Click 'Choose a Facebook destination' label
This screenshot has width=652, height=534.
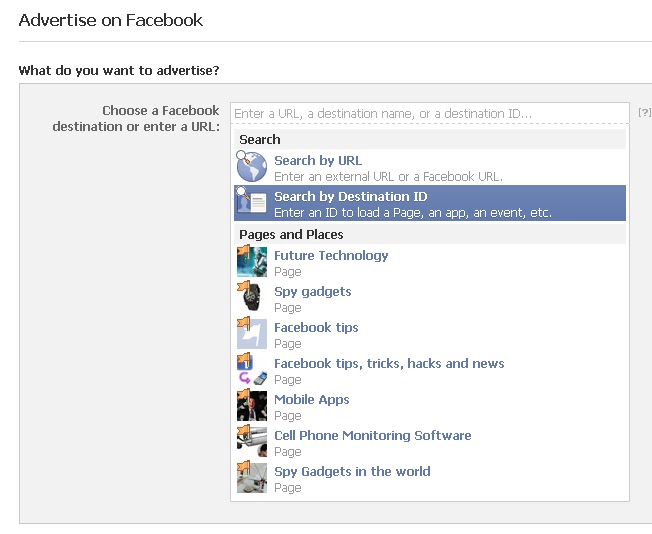pyautogui.click(x=136, y=119)
